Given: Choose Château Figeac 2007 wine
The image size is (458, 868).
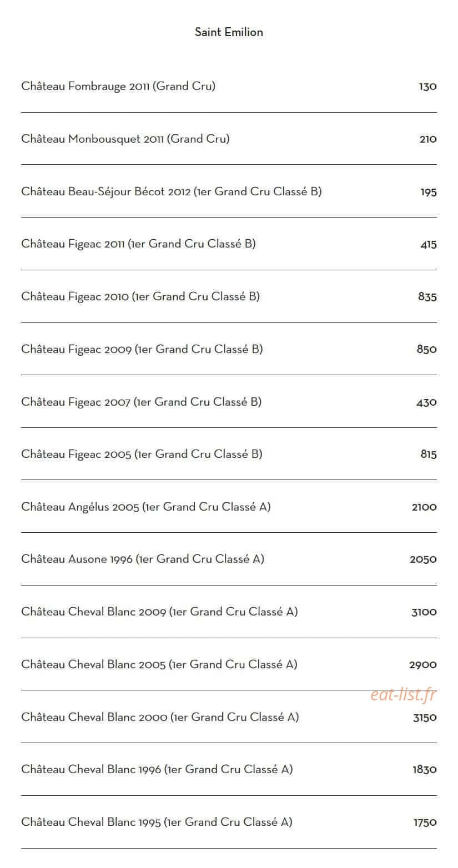Looking at the screenshot, I should pyautogui.click(x=229, y=402).
